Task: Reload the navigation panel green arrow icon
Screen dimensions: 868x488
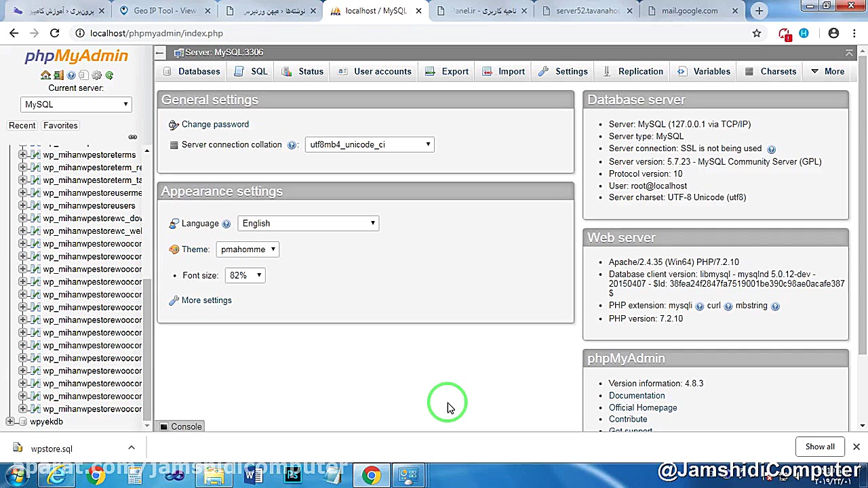Action: tap(109, 75)
